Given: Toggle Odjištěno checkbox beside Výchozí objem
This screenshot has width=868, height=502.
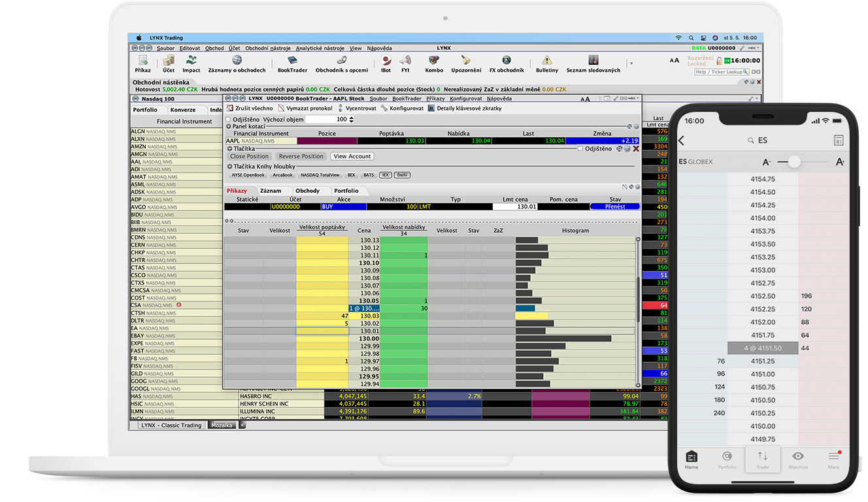Looking at the screenshot, I should 228,120.
